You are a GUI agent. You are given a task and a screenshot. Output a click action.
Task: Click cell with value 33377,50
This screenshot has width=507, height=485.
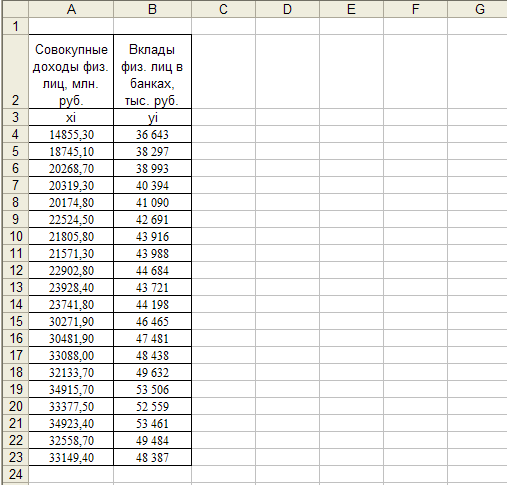point(71,406)
